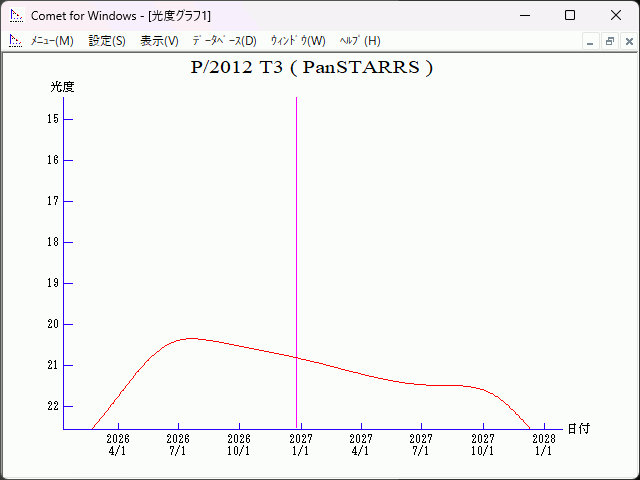The height and width of the screenshot is (480, 640).
Task: Open the メニュー(M) menu
Action: [52, 41]
